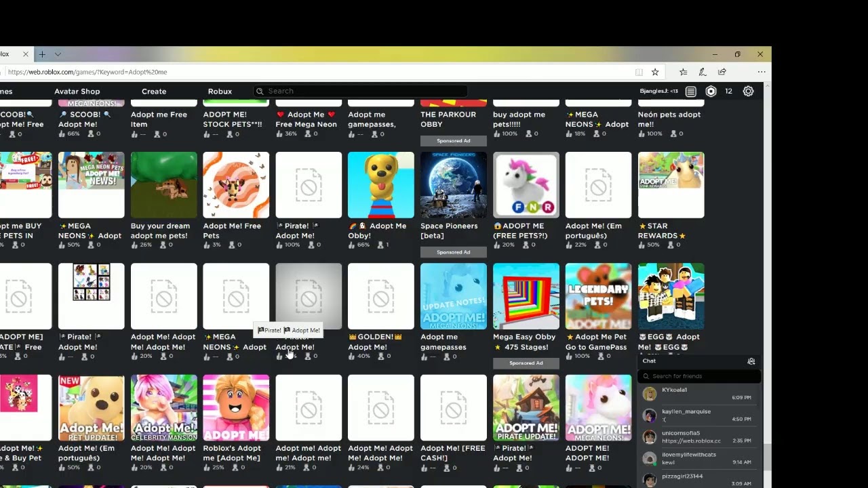Screen dimensions: 868x488
Task: Open KYkoala1 conversation name
Action: coord(674,390)
